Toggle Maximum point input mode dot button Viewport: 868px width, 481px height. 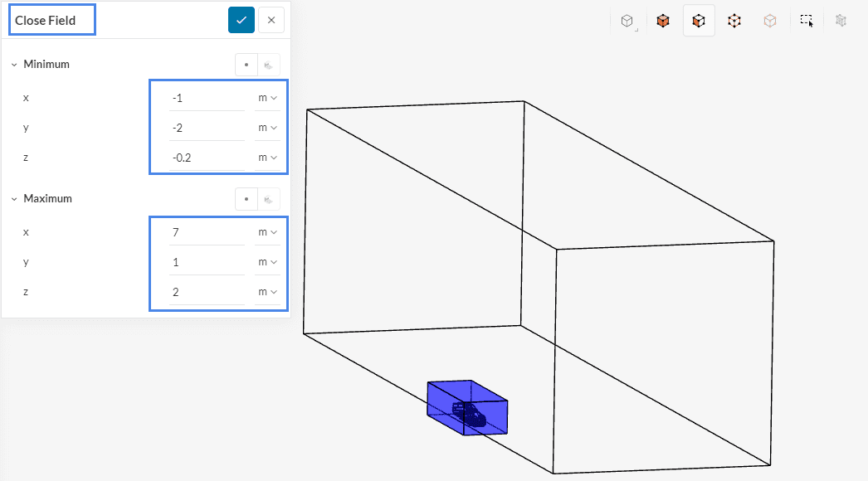(246, 199)
